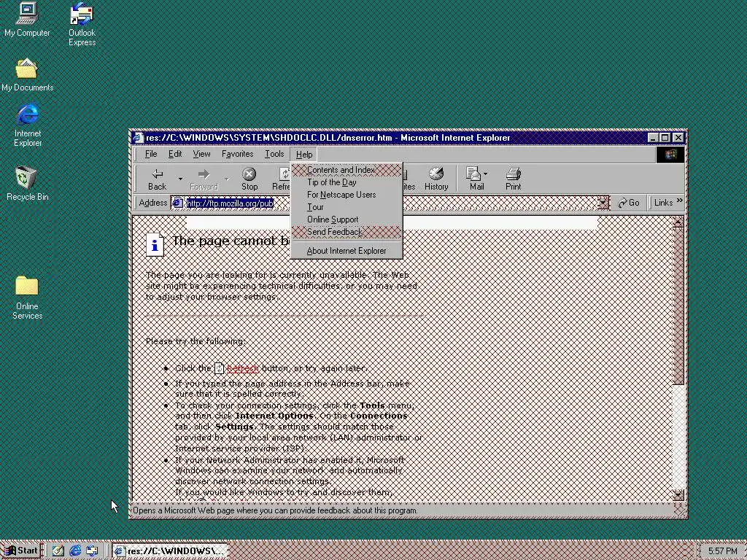Open the View menu

[x=201, y=154]
